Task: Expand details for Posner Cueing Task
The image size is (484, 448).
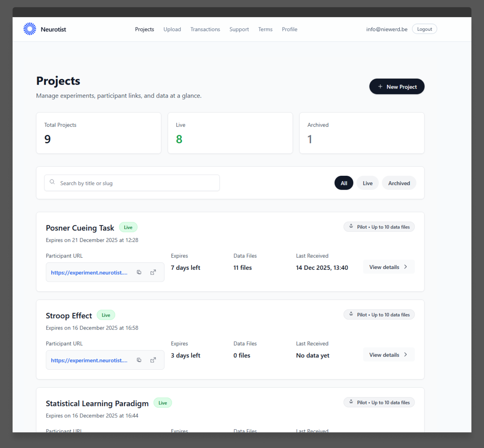Action: click(x=388, y=267)
